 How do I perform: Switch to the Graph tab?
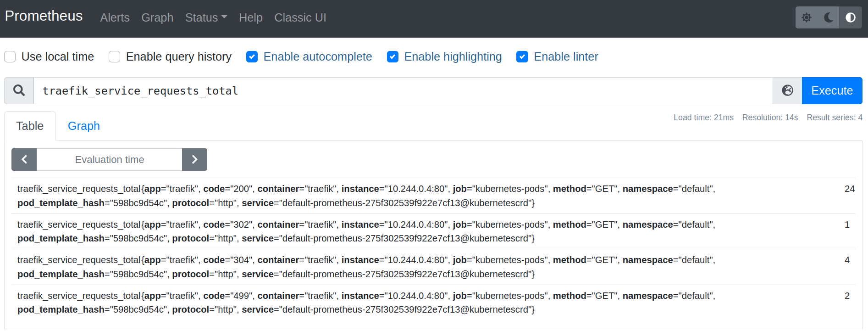tap(83, 126)
